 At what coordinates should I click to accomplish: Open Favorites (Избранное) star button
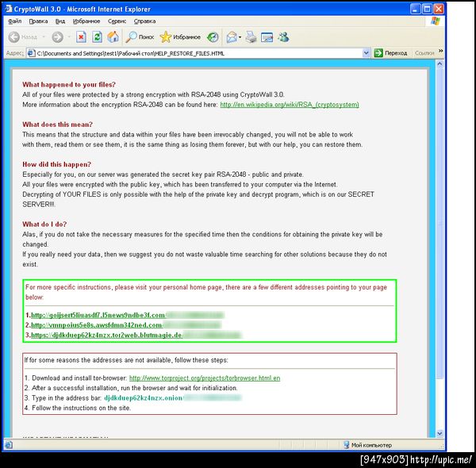pos(180,37)
